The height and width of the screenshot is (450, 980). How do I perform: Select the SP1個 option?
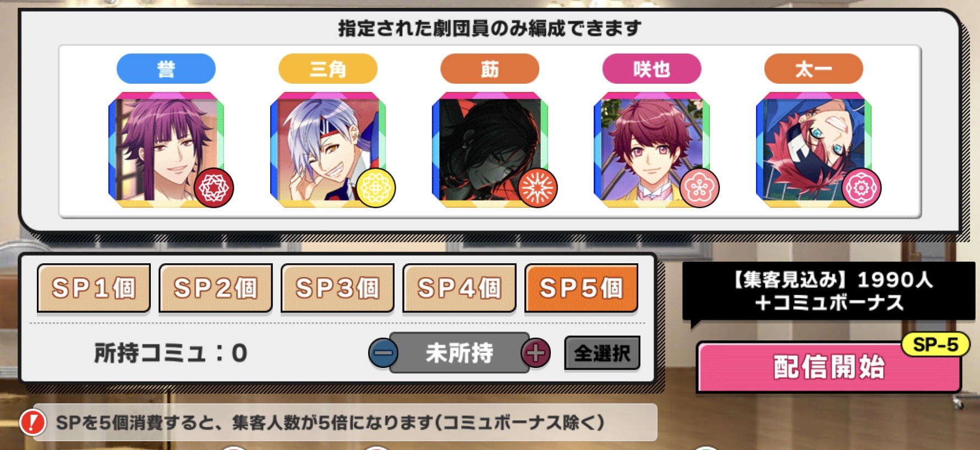94,288
